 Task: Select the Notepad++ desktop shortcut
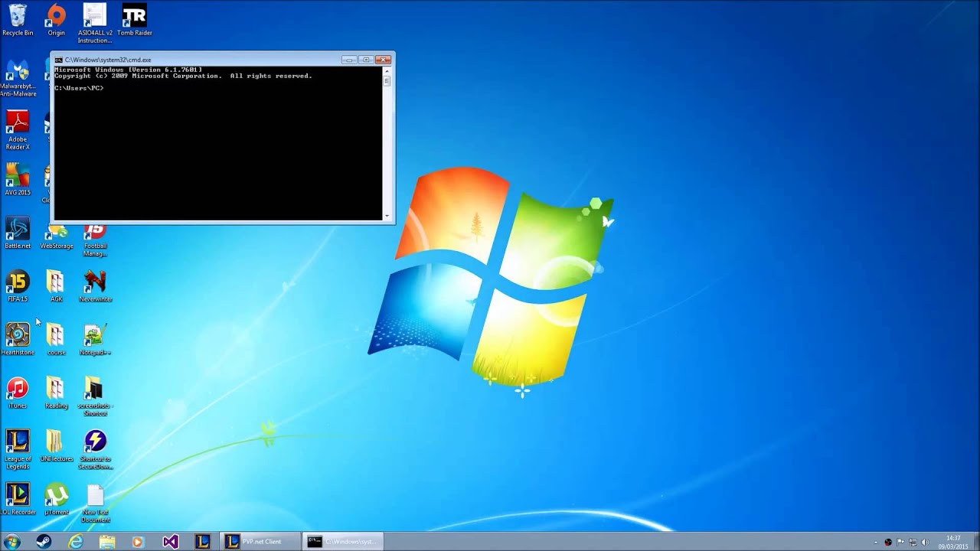tap(95, 340)
